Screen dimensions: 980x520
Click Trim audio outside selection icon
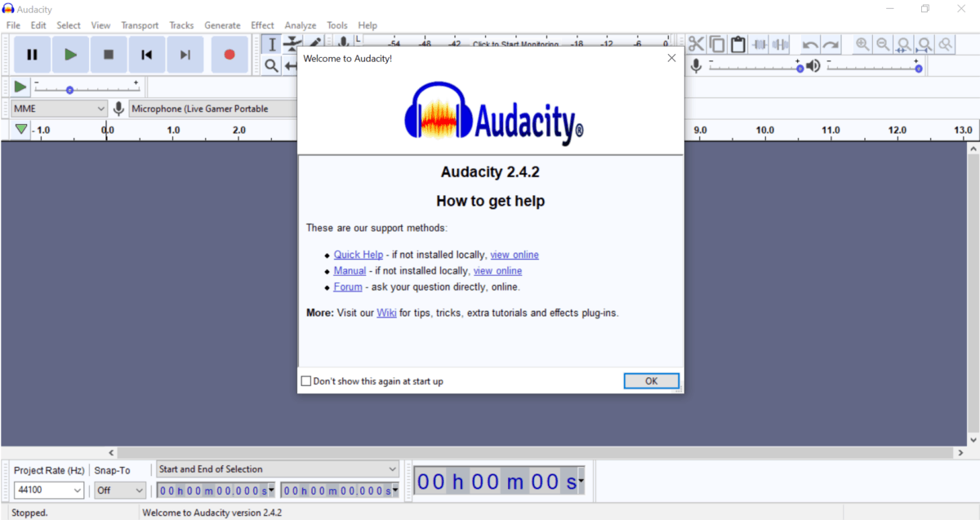(759, 45)
